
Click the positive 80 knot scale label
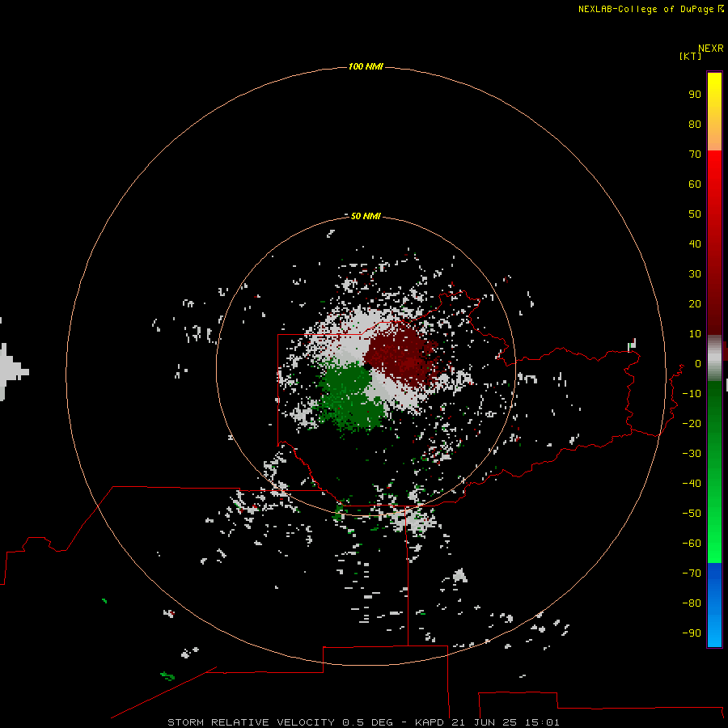tap(695, 124)
